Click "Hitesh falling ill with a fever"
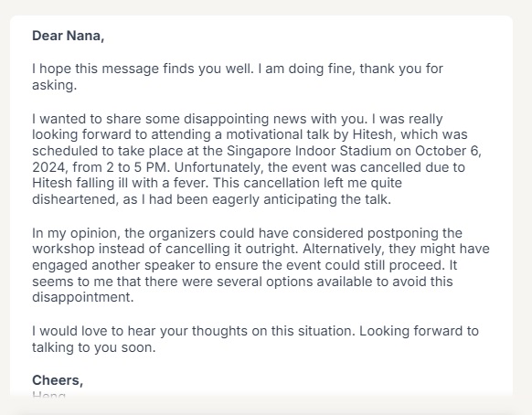The height and width of the screenshot is (415, 532). (x=120, y=183)
